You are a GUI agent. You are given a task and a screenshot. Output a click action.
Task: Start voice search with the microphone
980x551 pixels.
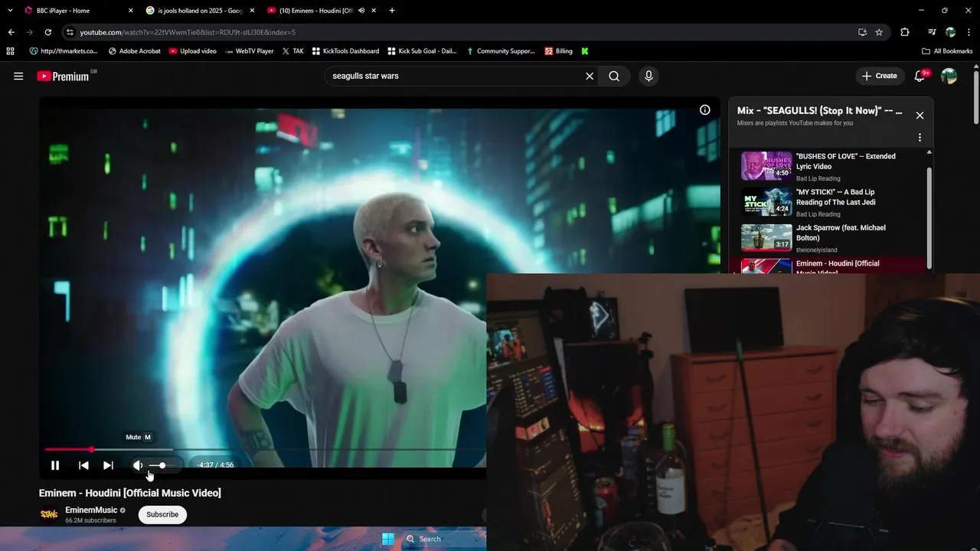[648, 76]
